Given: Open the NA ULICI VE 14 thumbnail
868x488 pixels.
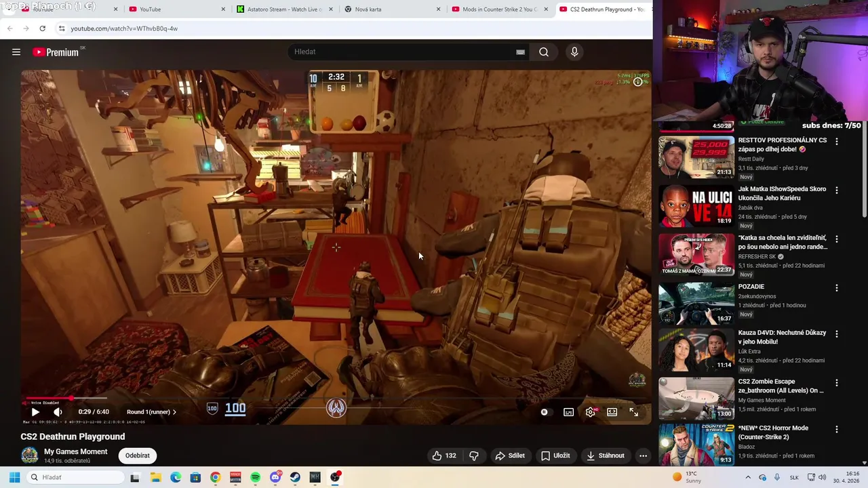Looking at the screenshot, I should click(696, 206).
